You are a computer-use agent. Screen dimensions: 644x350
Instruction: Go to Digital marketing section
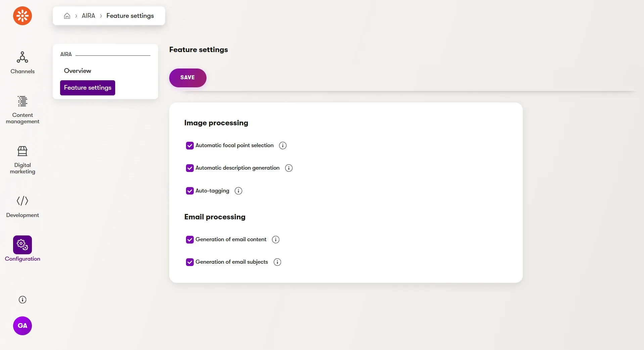[x=22, y=160]
